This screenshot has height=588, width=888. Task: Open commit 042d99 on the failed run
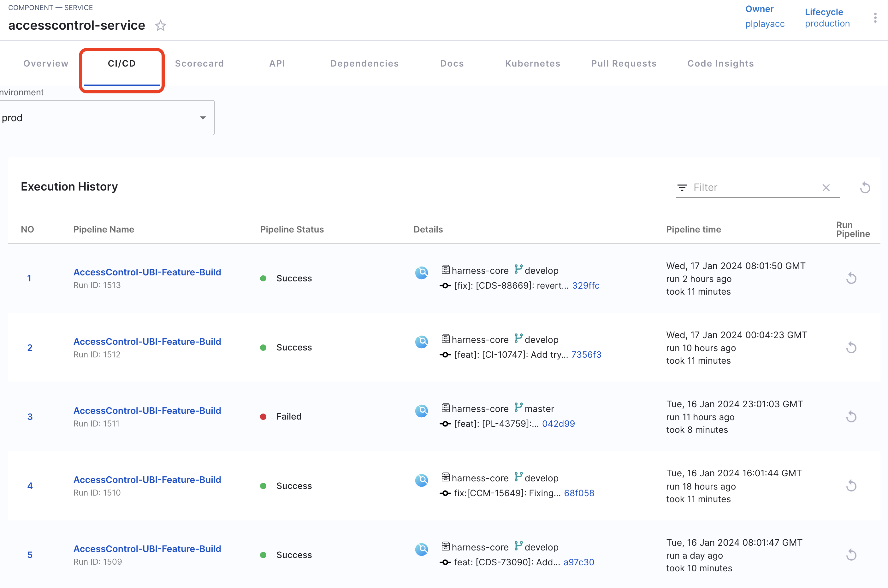[x=558, y=424]
